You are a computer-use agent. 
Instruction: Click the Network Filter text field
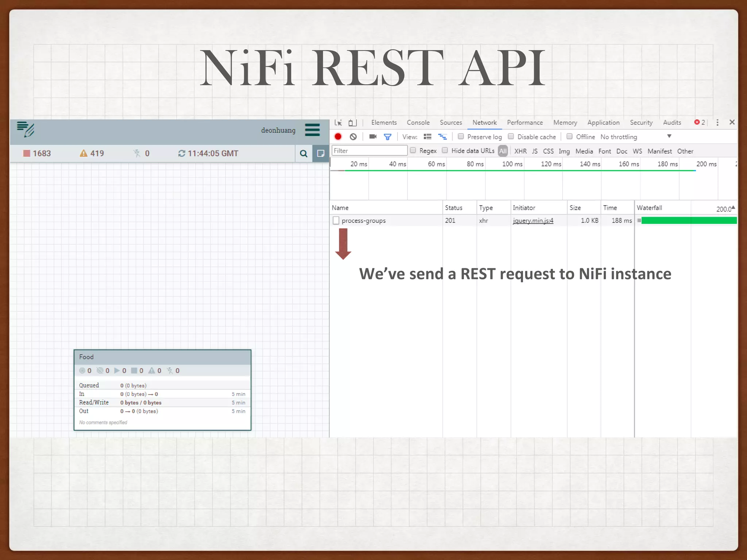coord(369,151)
